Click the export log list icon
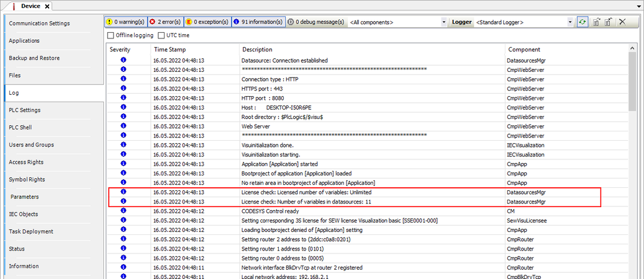Screen dimensions: 644x279 click(596, 22)
